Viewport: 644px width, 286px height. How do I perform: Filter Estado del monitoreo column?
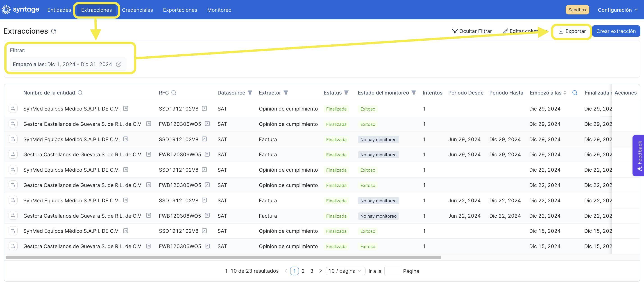pos(414,93)
